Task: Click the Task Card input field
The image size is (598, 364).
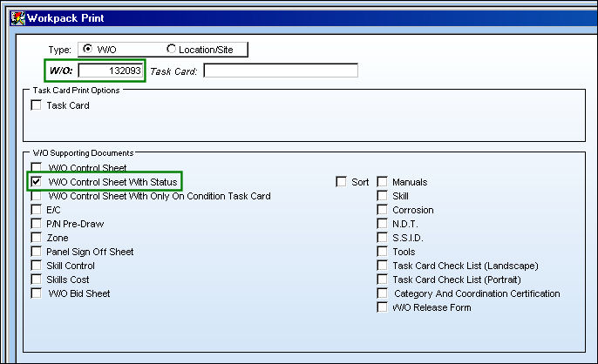Action: [281, 71]
